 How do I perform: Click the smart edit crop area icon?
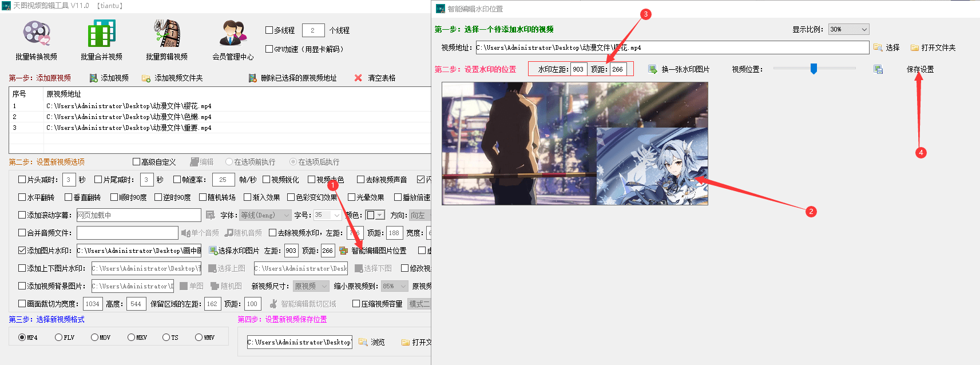point(273,304)
